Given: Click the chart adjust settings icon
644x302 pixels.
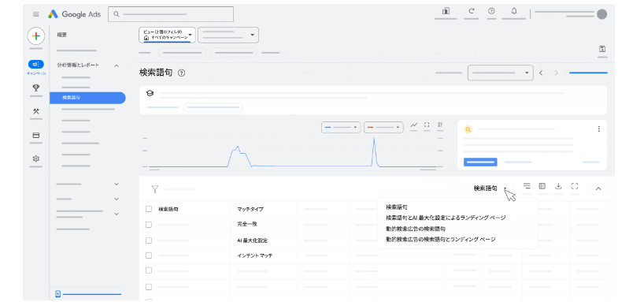Looking at the screenshot, I should tap(440, 125).
